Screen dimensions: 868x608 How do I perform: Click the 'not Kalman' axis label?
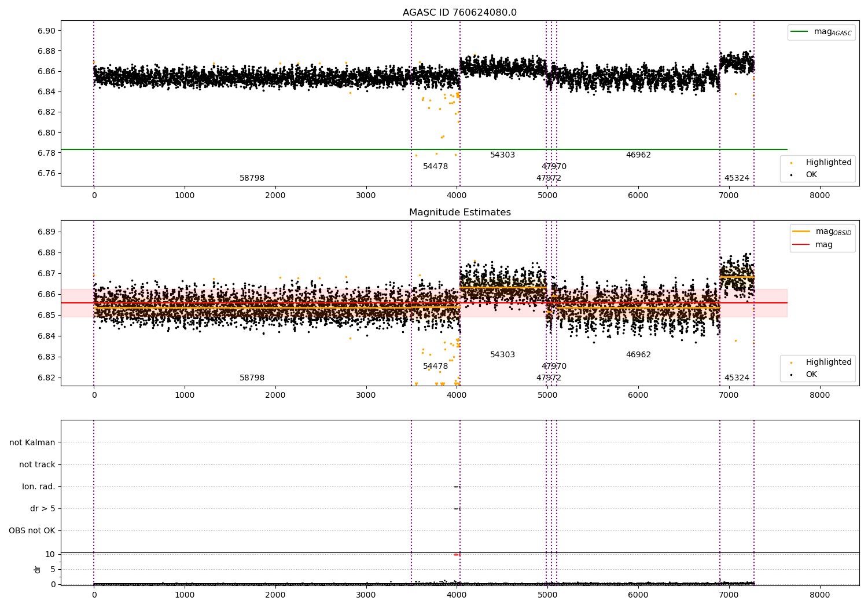click(32, 442)
